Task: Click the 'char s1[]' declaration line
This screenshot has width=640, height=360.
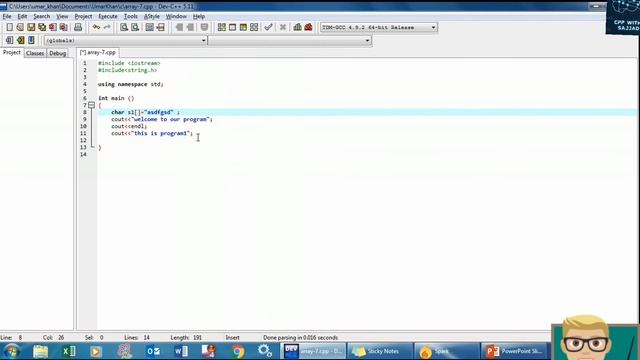Action: [145, 112]
